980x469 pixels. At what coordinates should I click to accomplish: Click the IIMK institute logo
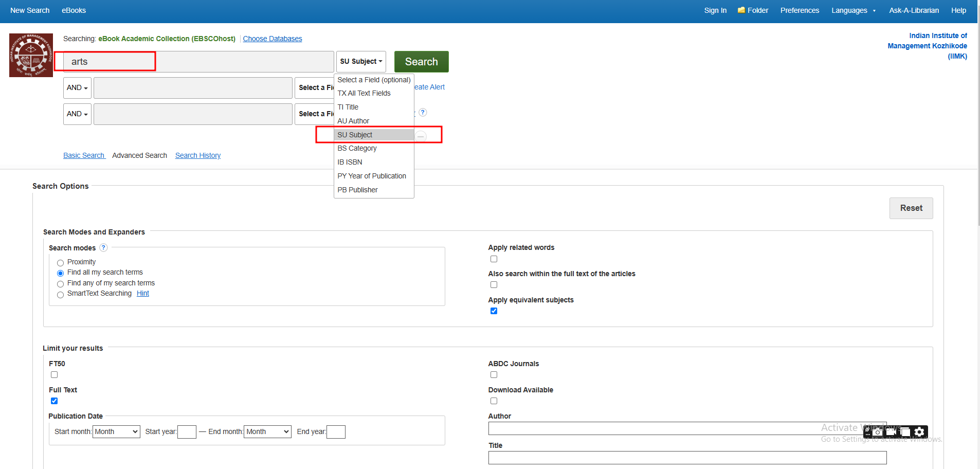click(x=31, y=56)
